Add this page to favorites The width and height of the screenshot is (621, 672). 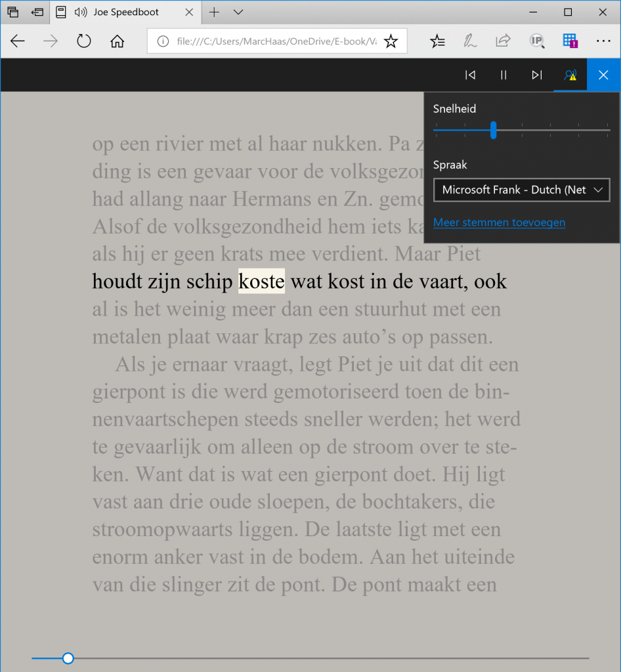pos(391,41)
